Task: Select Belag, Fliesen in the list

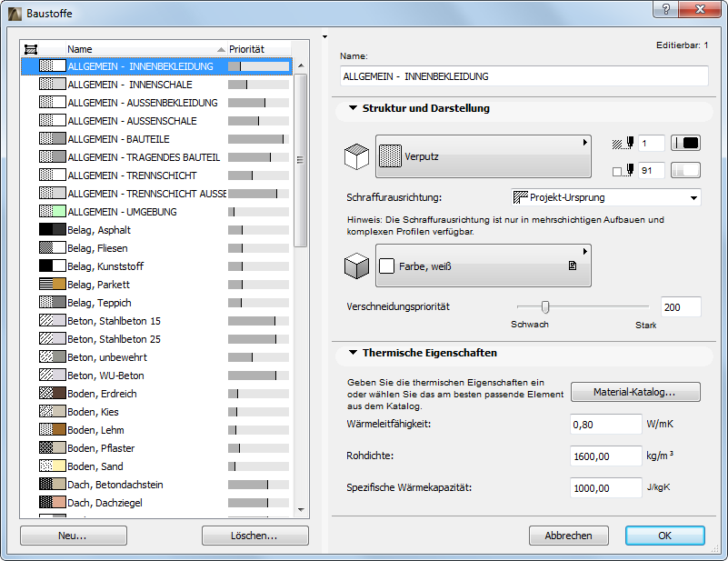Action: coord(156,248)
